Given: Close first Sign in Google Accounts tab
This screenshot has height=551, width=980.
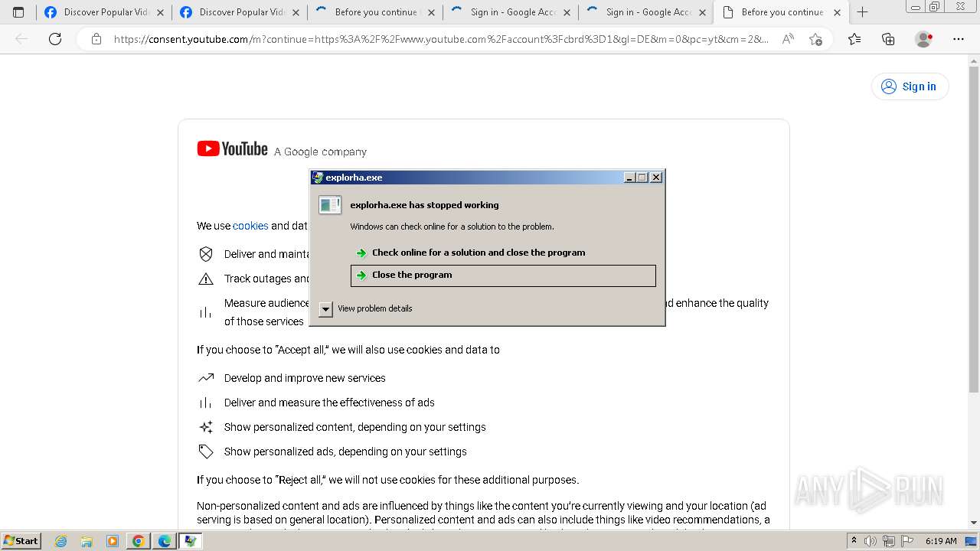Looking at the screenshot, I should coord(567,12).
